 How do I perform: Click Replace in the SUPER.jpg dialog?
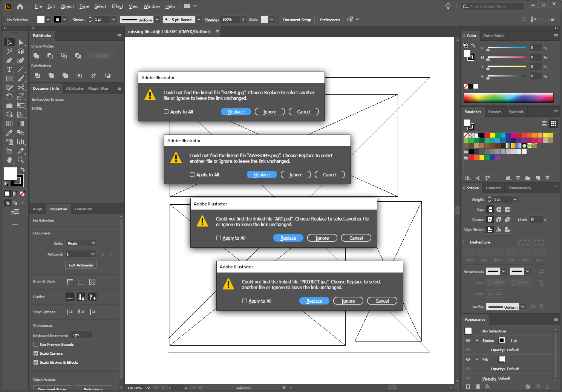236,112
